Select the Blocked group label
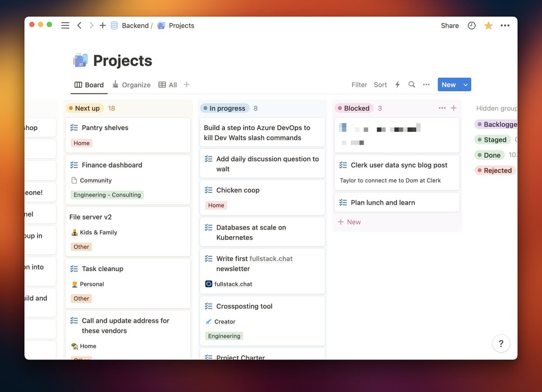The height and width of the screenshot is (392, 542). pyautogui.click(x=354, y=108)
